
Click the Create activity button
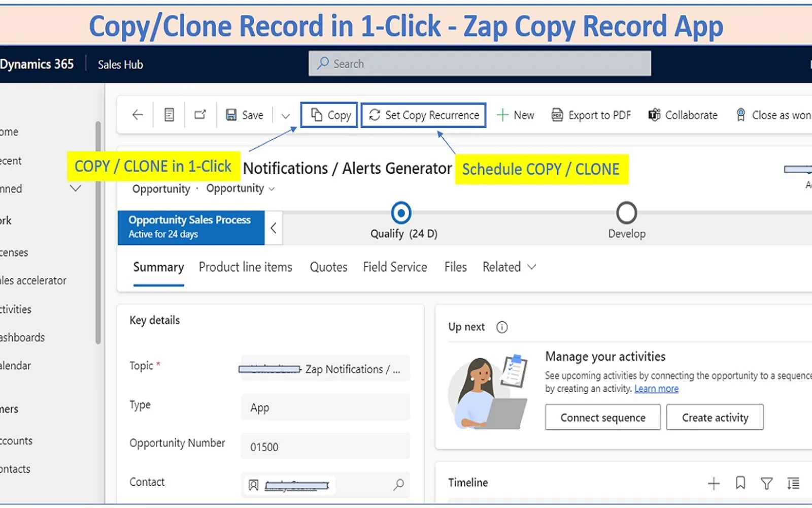point(715,417)
